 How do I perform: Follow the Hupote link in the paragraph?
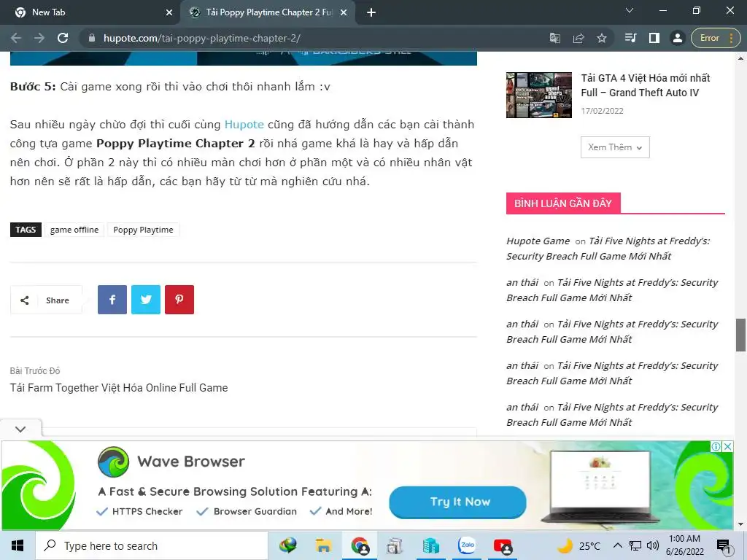pyautogui.click(x=244, y=124)
